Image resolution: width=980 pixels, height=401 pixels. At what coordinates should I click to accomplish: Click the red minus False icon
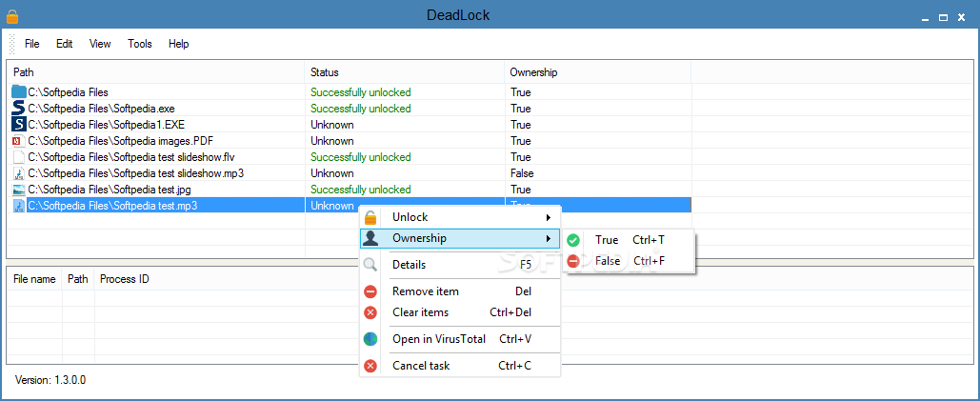pos(573,261)
